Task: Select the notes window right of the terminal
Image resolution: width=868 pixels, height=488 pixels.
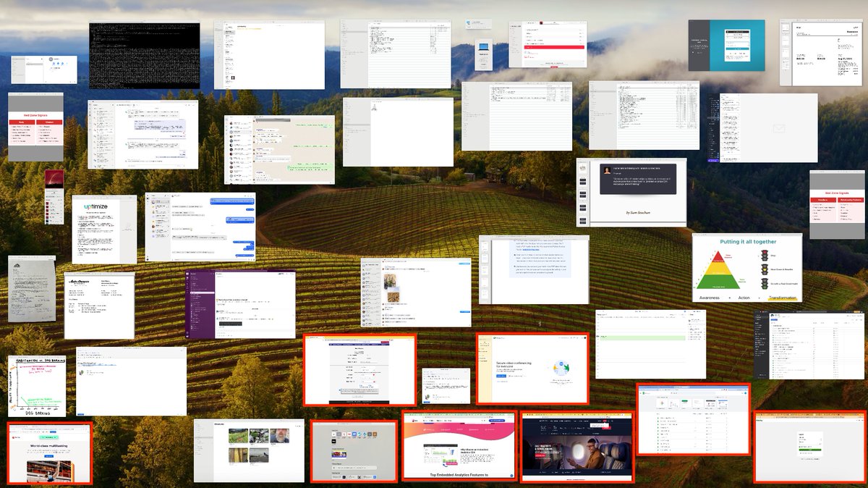Action: pos(269,54)
